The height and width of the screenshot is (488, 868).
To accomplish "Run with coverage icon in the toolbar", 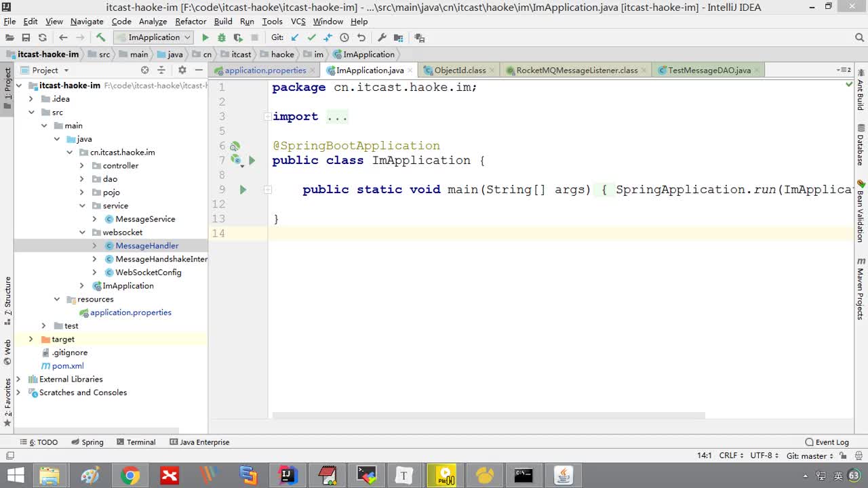I will point(238,38).
